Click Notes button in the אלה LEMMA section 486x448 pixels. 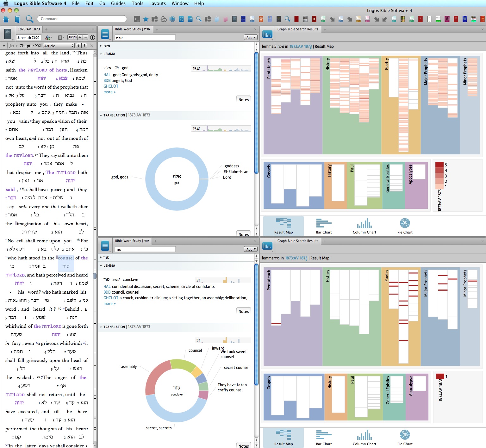(x=244, y=100)
